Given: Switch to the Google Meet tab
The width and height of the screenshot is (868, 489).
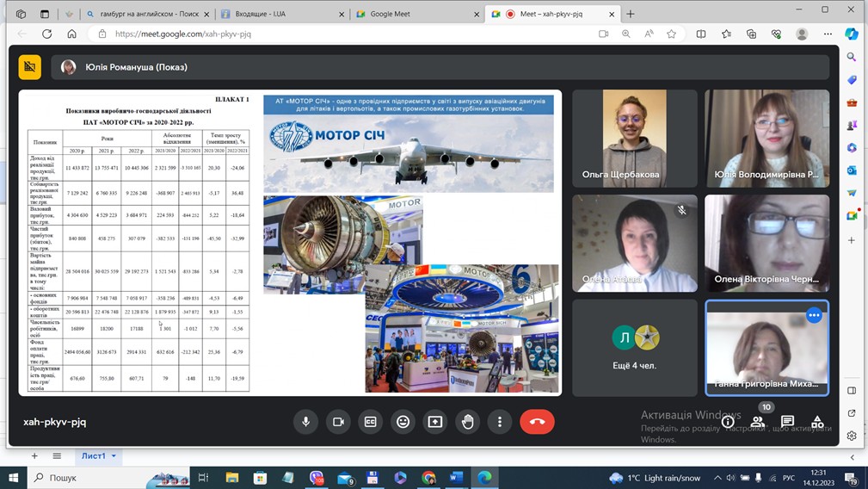Looking at the screenshot, I should click(x=416, y=14).
